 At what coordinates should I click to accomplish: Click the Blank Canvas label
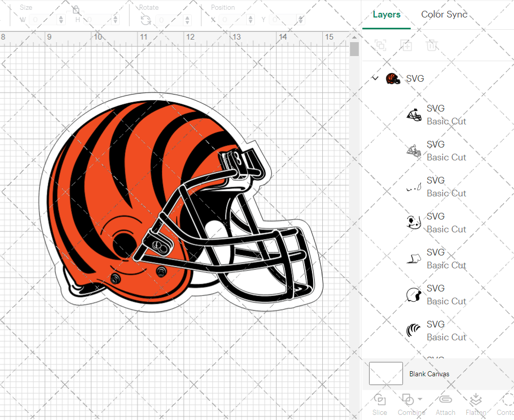(429, 374)
